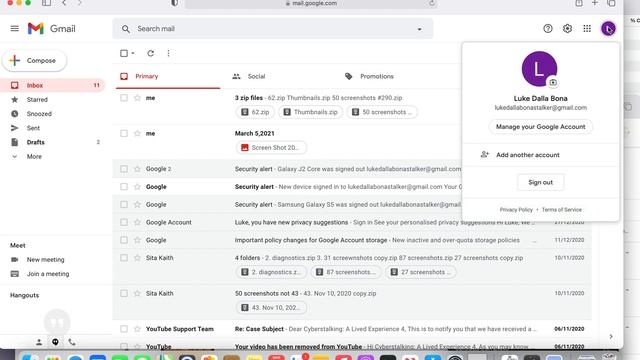Open the Gmail main menu hamburger icon
640x360 pixels.
click(x=15, y=29)
